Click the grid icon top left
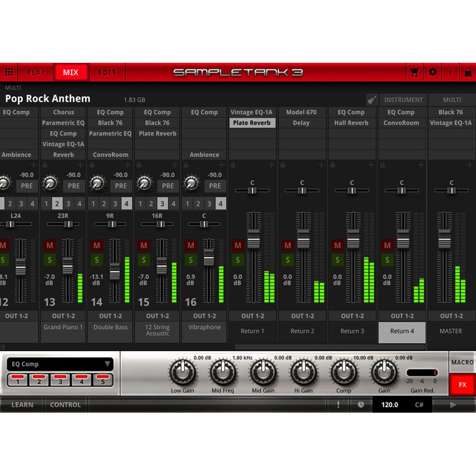The width and height of the screenshot is (476, 476). click(x=9, y=72)
